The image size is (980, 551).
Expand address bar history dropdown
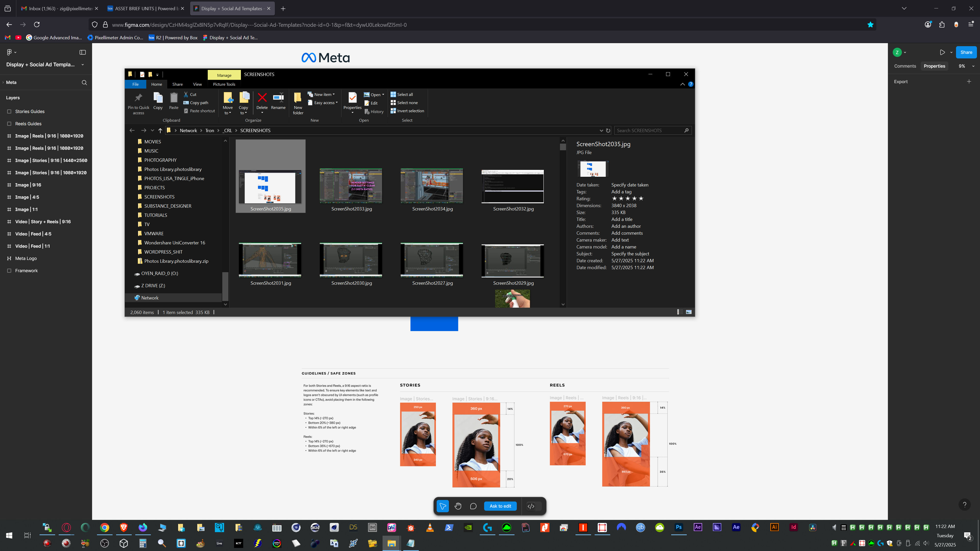(x=602, y=130)
